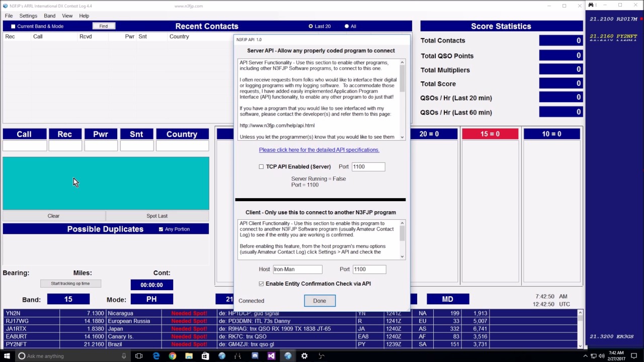Select the YN2N Nicaragua spot row
This screenshot has height=362, width=644.
point(291,313)
